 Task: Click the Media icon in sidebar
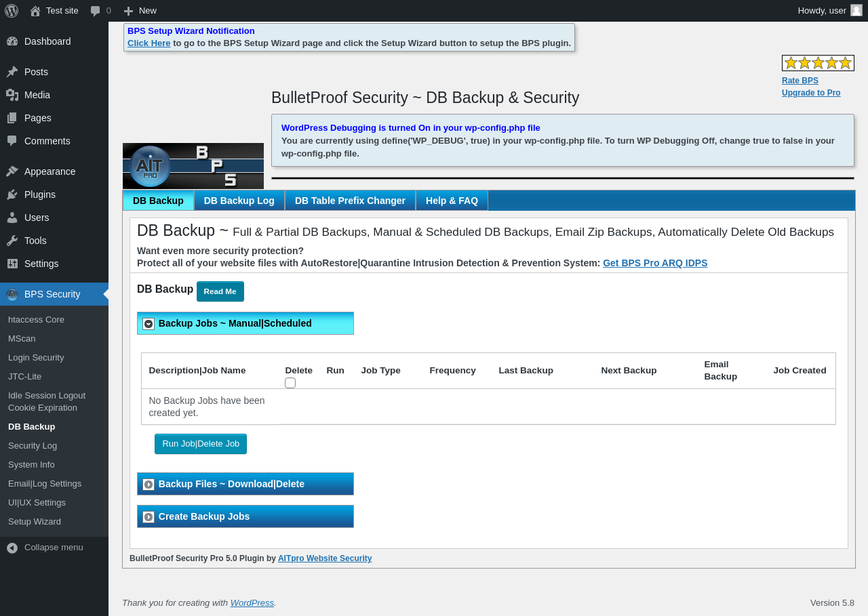[x=12, y=95]
